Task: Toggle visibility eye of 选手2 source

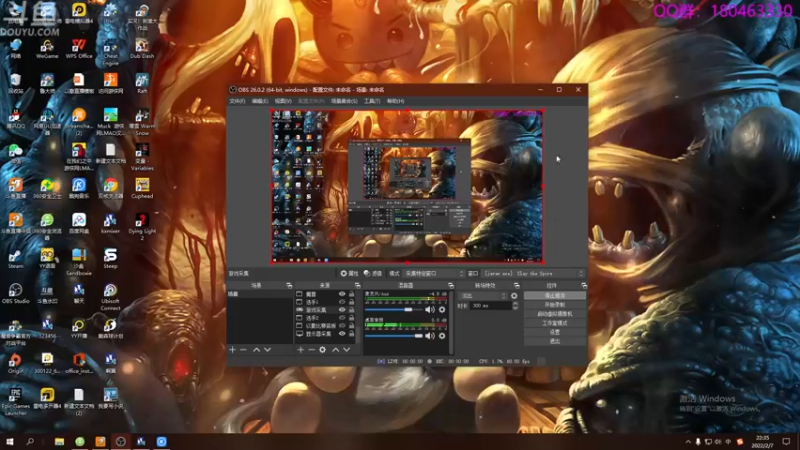Action: click(x=342, y=318)
